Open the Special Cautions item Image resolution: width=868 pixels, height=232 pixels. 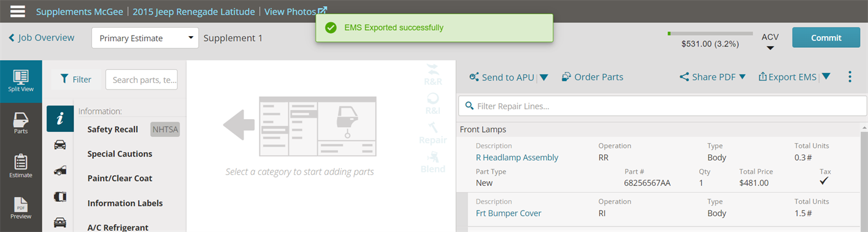120,154
